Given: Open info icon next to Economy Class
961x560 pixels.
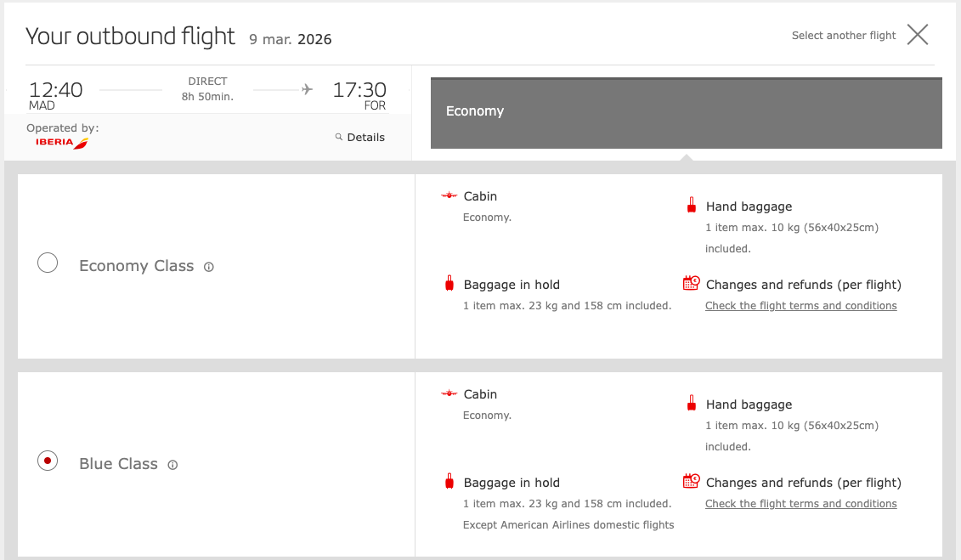Looking at the screenshot, I should coord(209,267).
